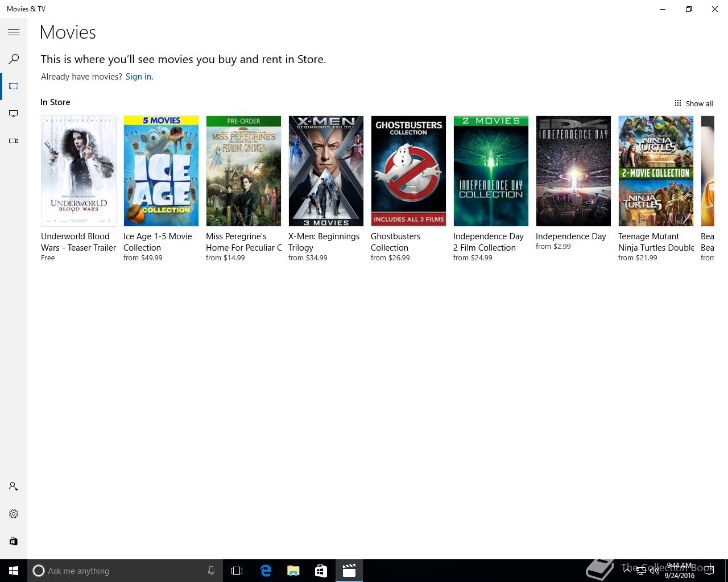Minimize the Movies & TV window
This screenshot has width=728, height=582.
tap(663, 9)
